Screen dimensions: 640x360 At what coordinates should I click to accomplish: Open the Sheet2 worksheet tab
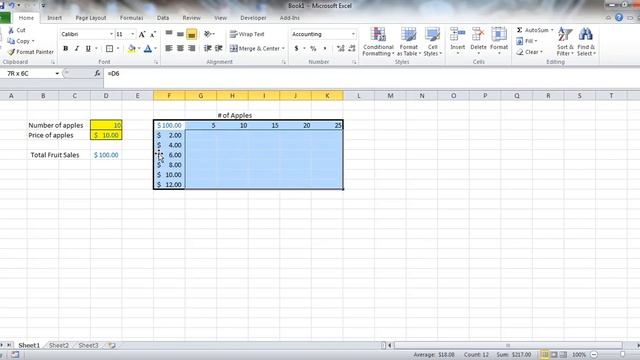click(x=59, y=345)
